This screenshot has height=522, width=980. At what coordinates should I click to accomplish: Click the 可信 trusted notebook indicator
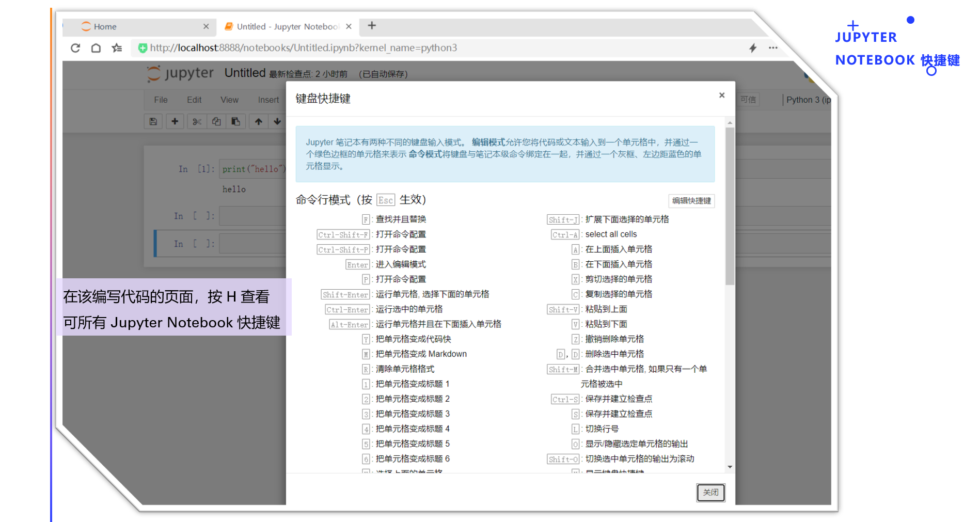click(x=748, y=100)
